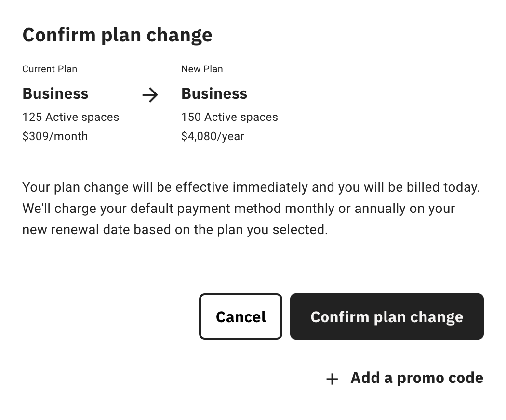Click the rightward arrow icon between plan columns
The image size is (506, 420).
150,95
